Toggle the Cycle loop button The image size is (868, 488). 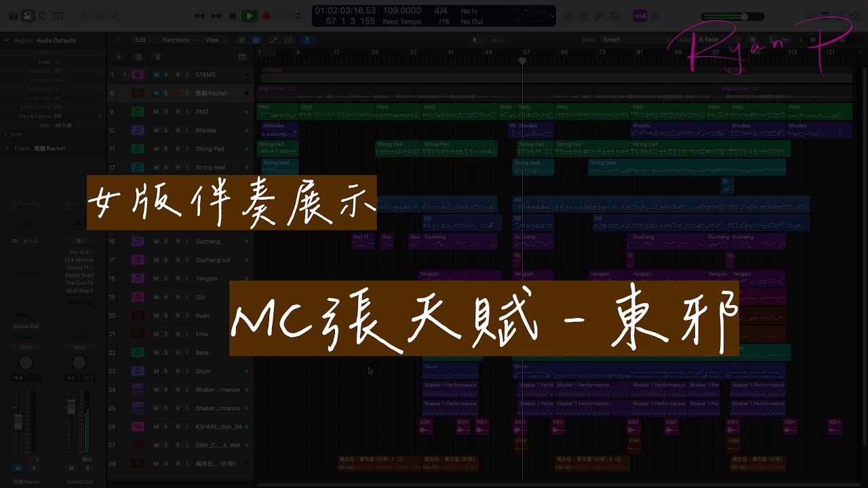point(296,16)
